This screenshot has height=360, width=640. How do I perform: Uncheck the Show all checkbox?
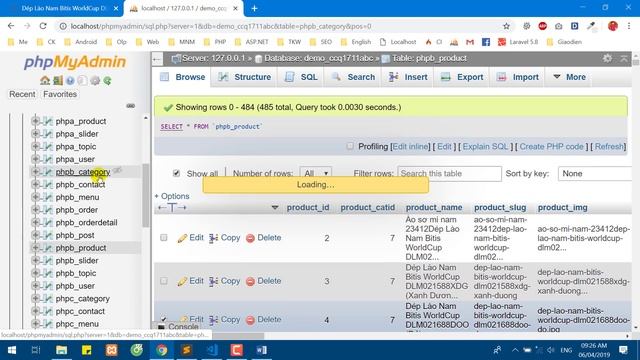[176, 173]
